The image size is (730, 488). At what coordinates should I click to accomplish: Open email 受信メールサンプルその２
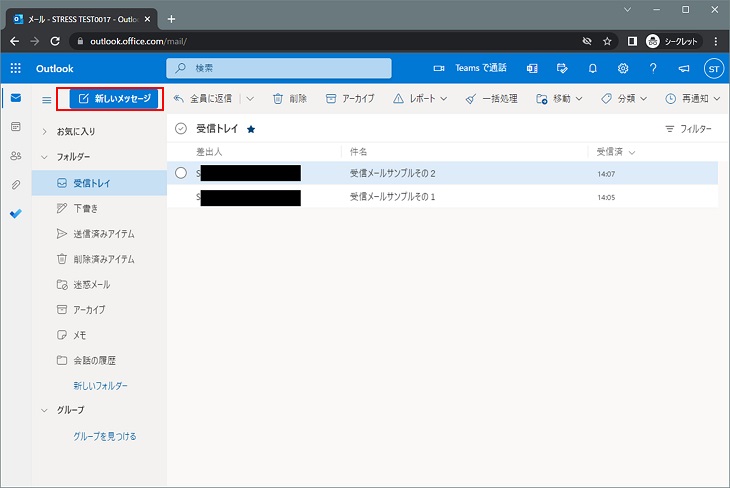[x=442, y=173]
